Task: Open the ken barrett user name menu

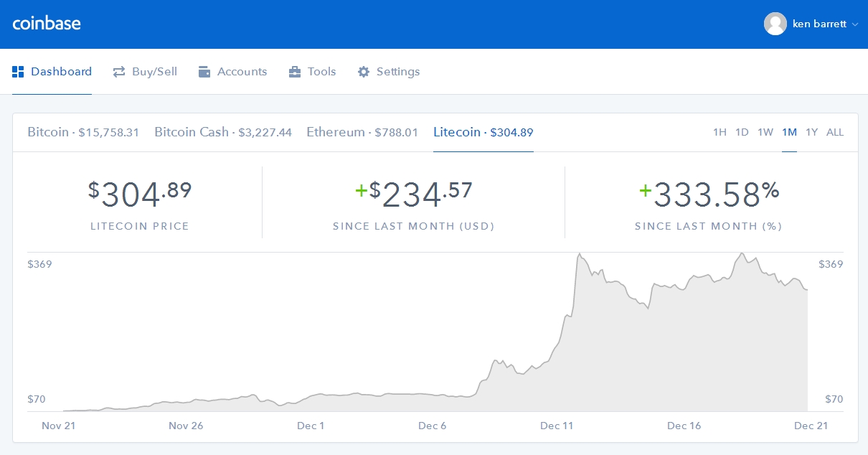Action: [819, 24]
